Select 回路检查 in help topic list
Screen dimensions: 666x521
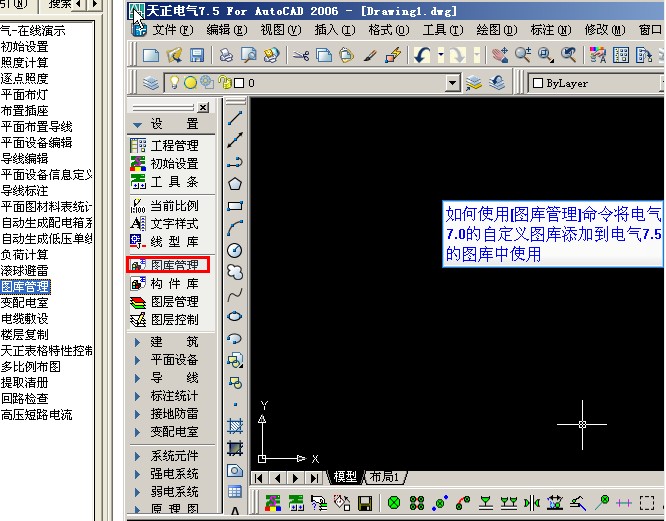tap(24, 399)
